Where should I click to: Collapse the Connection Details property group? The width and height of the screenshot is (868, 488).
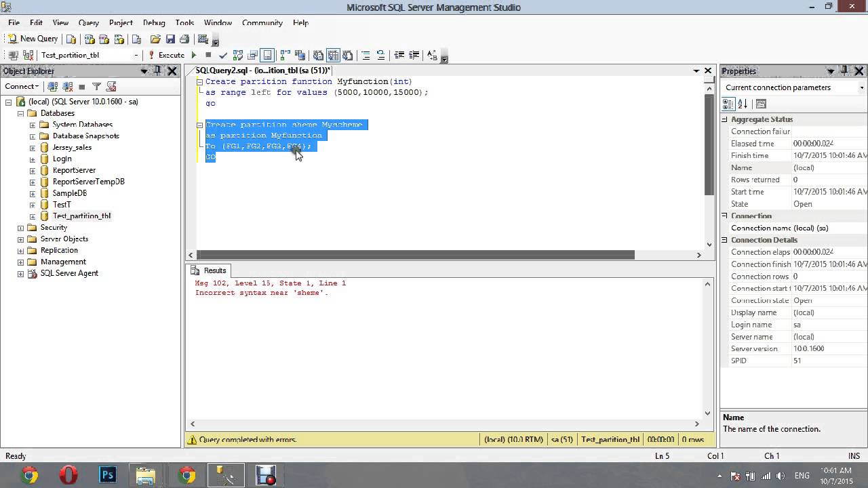pos(724,240)
